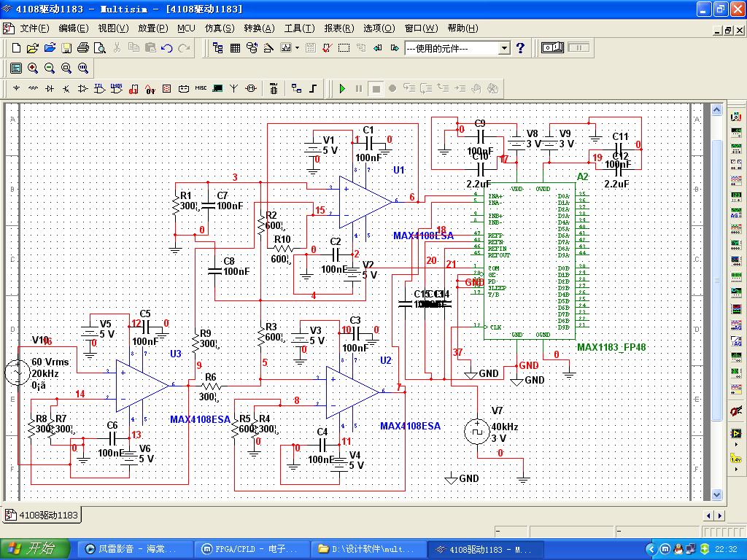Zoom in on the schematic
747x560 pixels.
coord(32,69)
